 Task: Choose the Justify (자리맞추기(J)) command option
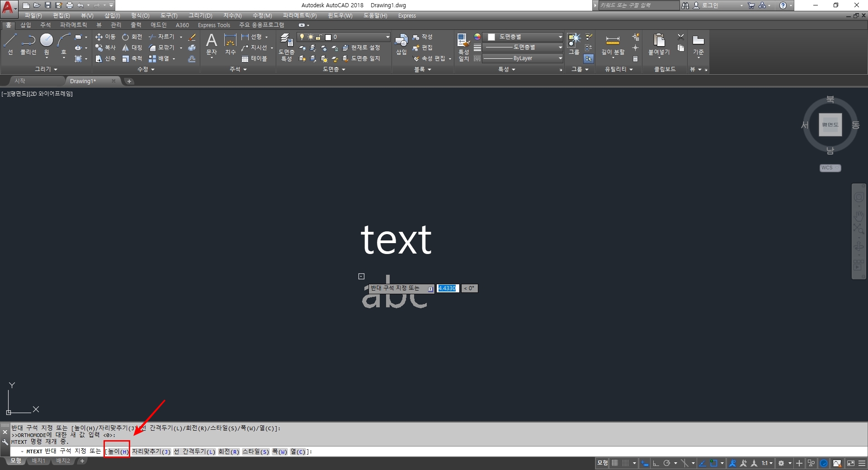(x=151, y=451)
